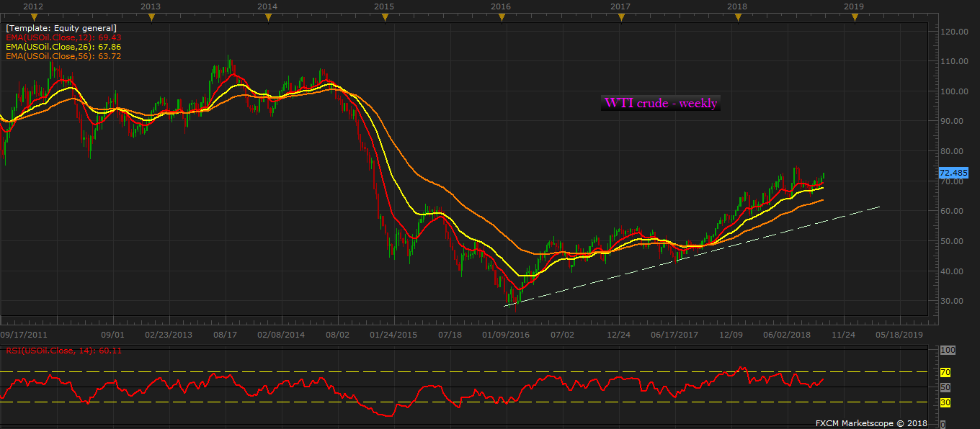Click the 01/09/2016 date axis label
Viewport: 980px width, 429px height.
[x=506, y=335]
